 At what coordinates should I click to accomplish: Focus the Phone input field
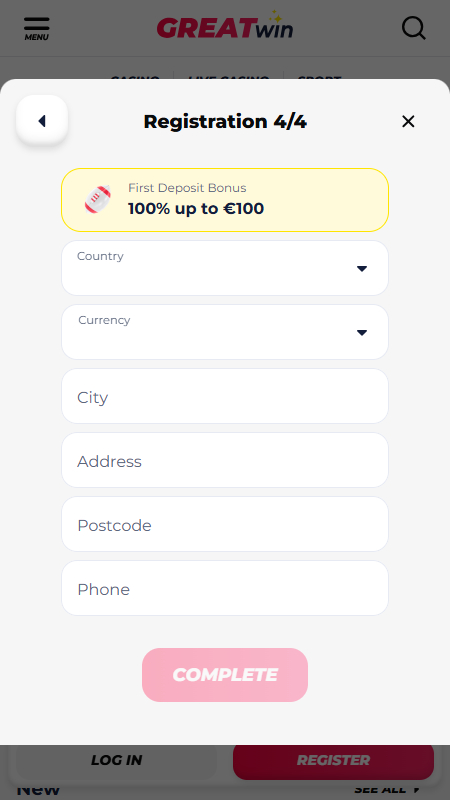(225, 588)
